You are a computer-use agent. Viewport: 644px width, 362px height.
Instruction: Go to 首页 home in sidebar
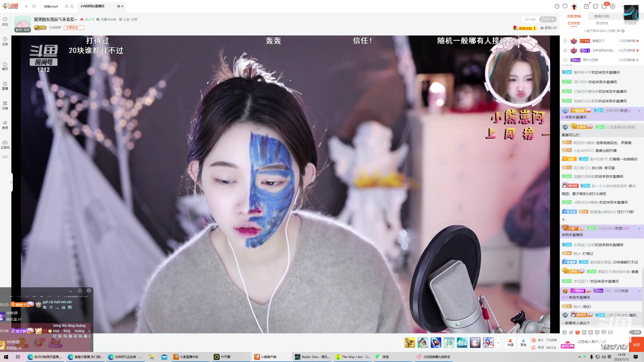[5, 66]
